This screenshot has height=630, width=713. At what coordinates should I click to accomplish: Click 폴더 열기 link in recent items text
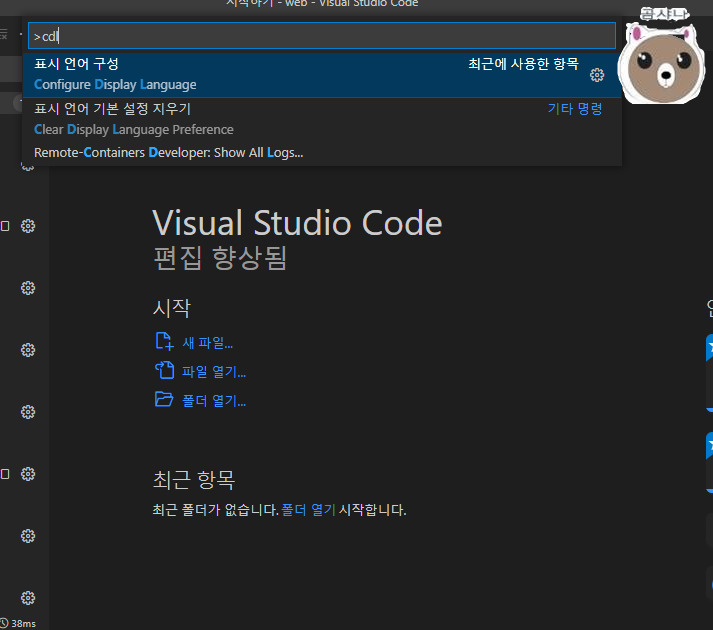308,509
